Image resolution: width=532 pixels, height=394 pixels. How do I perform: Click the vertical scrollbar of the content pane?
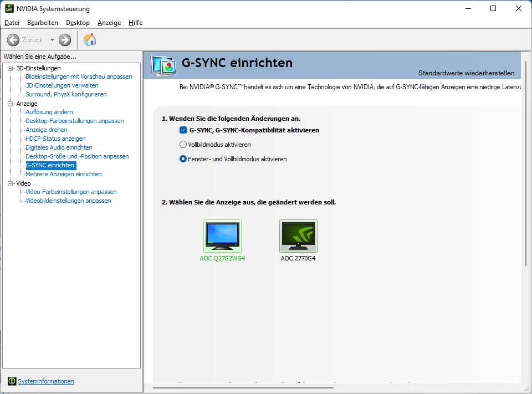click(526, 163)
